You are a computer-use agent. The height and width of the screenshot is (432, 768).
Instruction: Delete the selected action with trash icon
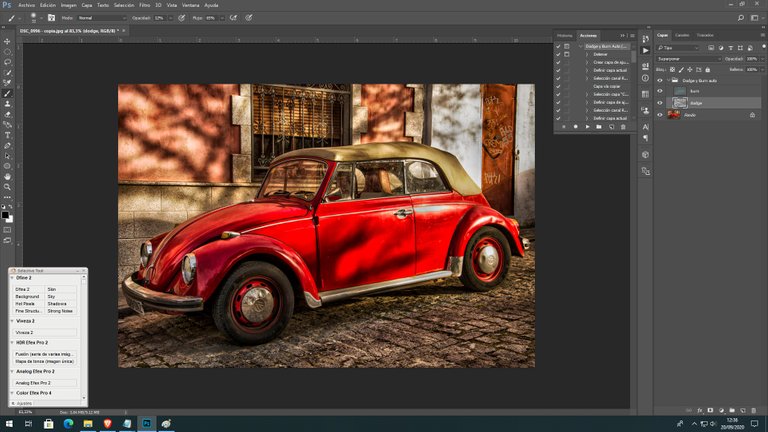point(623,127)
